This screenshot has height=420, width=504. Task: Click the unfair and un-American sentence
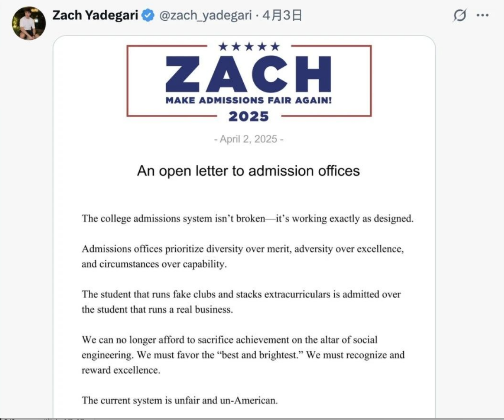(179, 400)
